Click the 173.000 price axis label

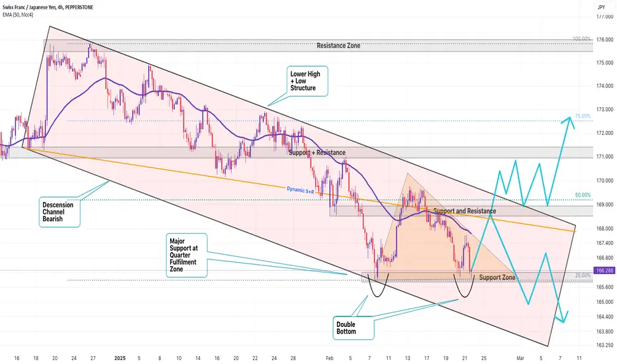(x=605, y=109)
